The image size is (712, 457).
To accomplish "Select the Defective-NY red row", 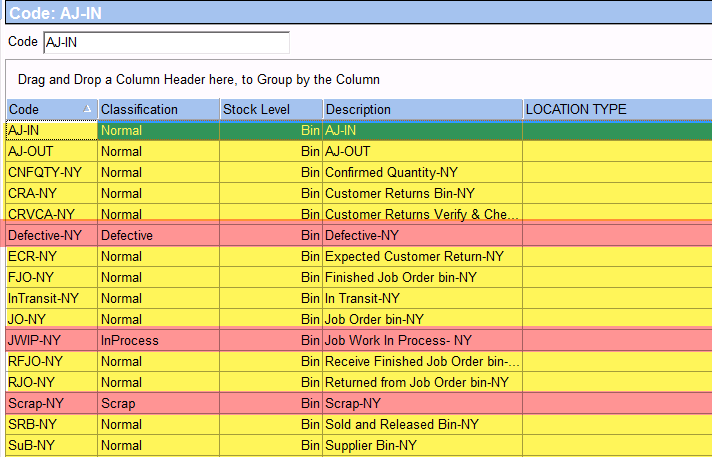I will click(51, 235).
